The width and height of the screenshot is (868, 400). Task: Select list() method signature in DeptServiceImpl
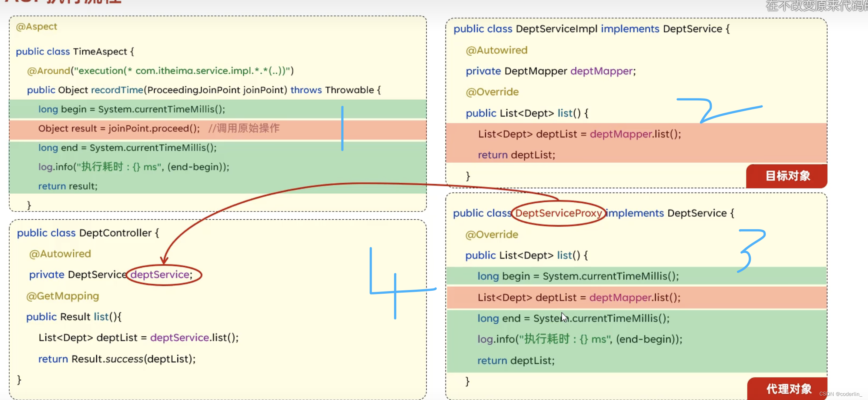click(x=527, y=113)
